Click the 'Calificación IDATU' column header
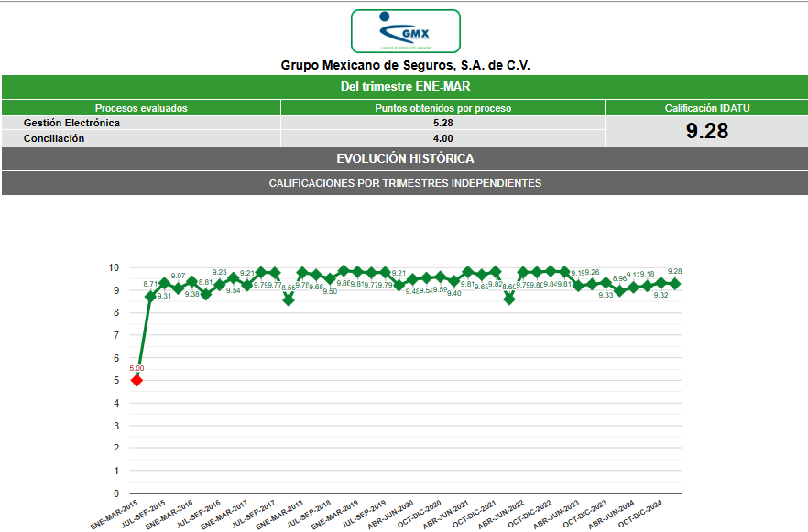 coord(707,108)
